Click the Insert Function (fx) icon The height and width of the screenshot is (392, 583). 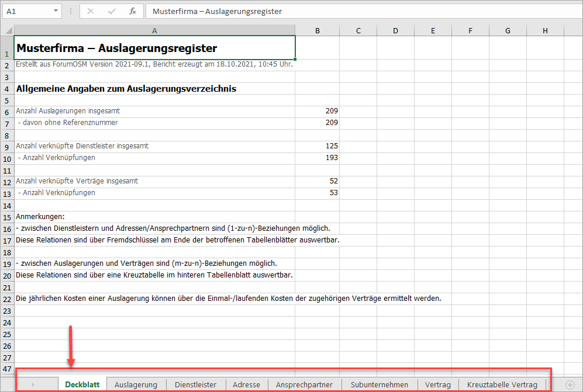point(133,11)
